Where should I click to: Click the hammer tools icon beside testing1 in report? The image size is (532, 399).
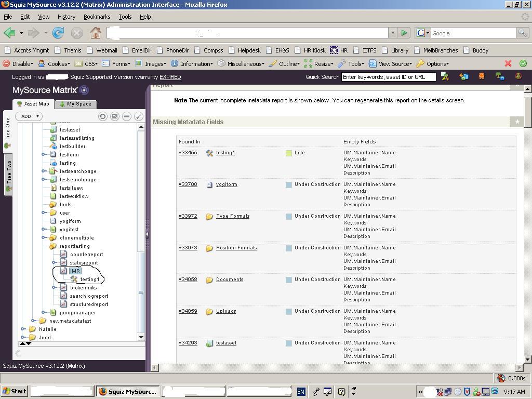coord(209,153)
